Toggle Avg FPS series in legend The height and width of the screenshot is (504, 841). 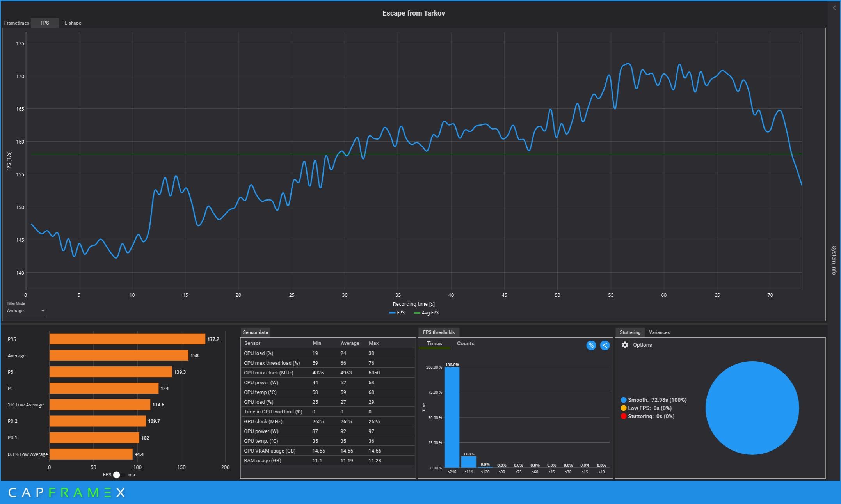coord(426,313)
